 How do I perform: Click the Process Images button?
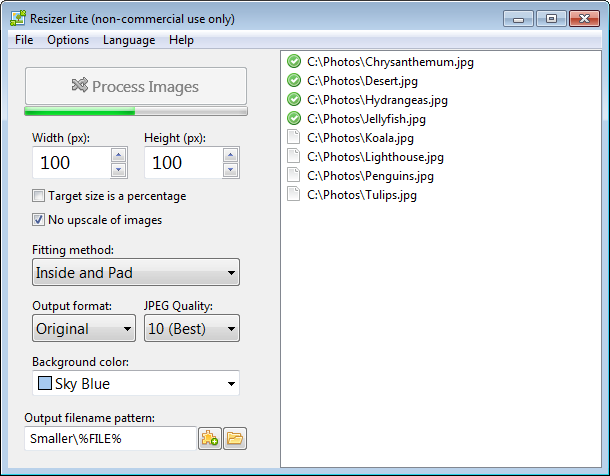pyautogui.click(x=136, y=86)
